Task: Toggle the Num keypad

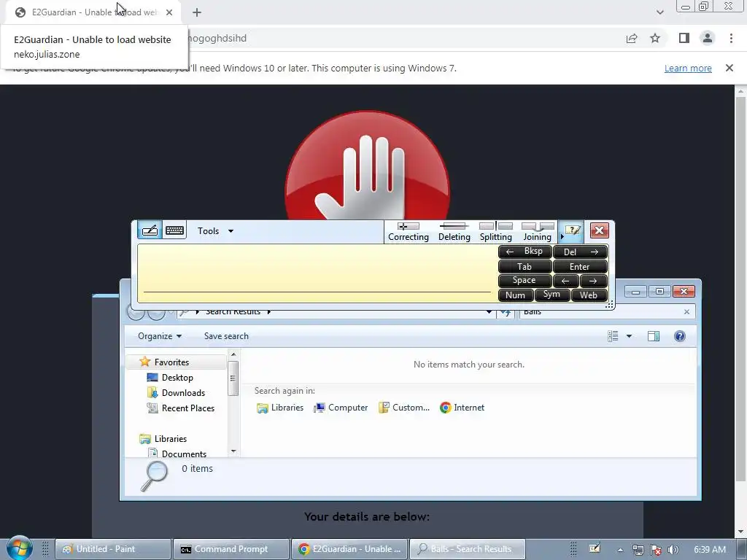Action: pyautogui.click(x=515, y=295)
